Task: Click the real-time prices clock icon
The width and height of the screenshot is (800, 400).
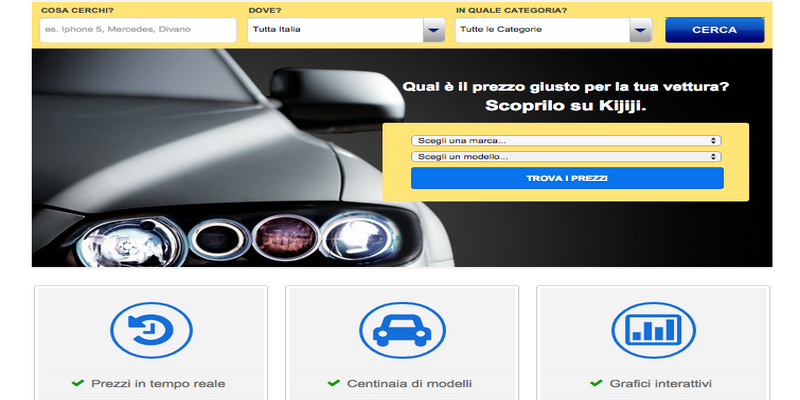Action: (151, 330)
